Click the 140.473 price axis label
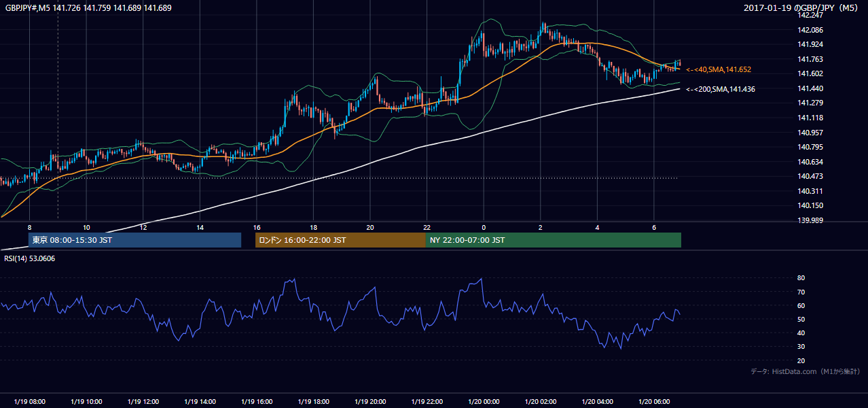 pos(812,176)
